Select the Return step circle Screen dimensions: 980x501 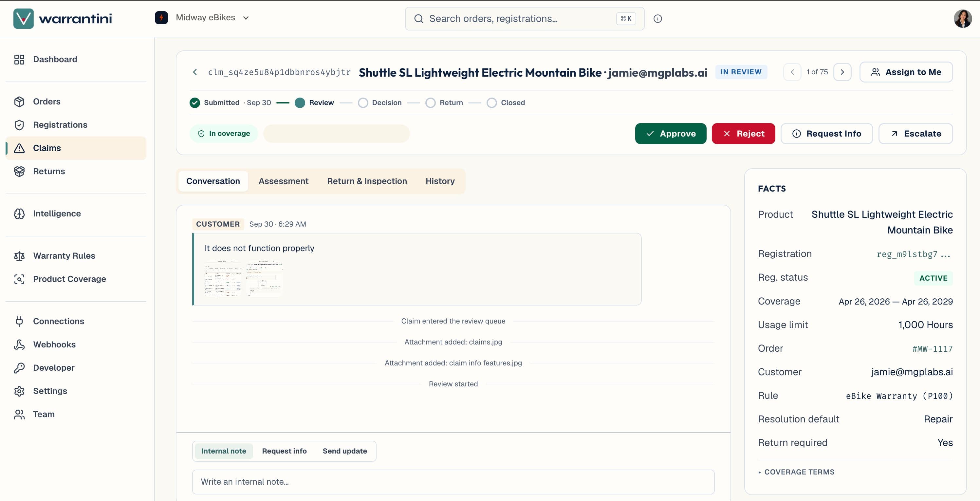430,103
